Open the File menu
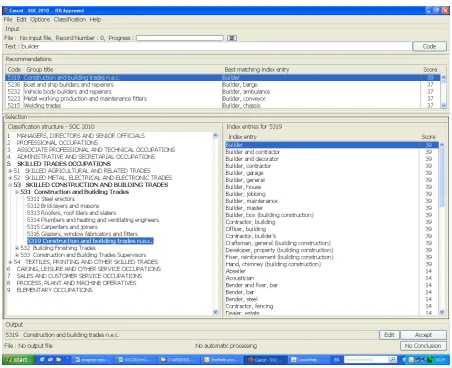The width and height of the screenshot is (452, 368). (x=8, y=19)
